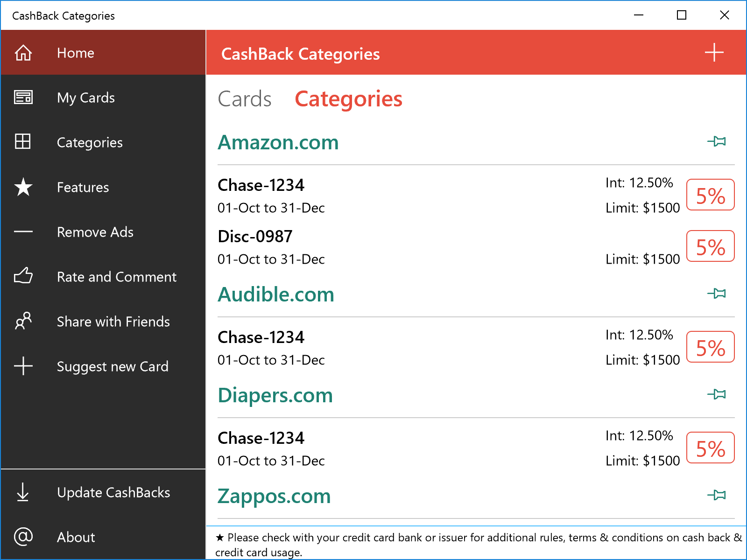Select the Features star icon

click(23, 187)
